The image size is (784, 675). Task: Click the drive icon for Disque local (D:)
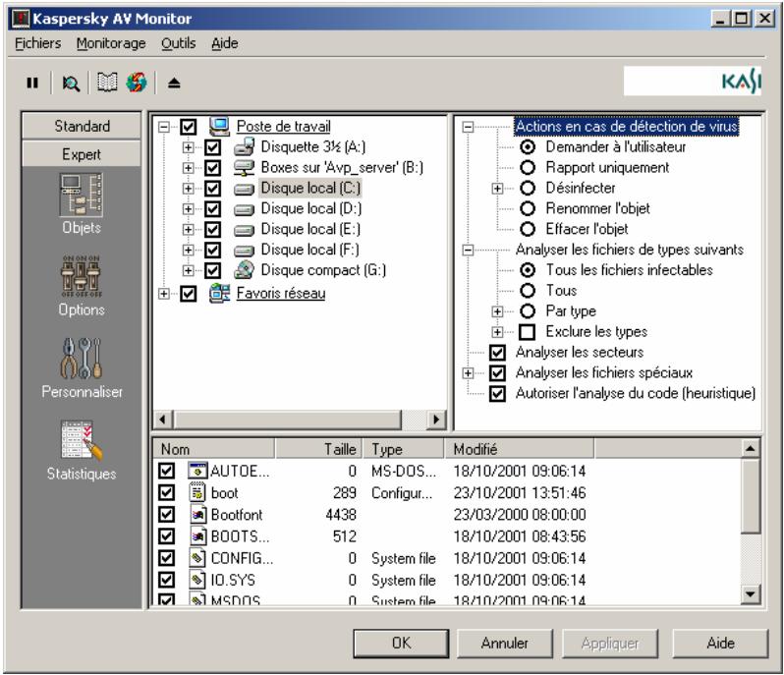tap(244, 209)
